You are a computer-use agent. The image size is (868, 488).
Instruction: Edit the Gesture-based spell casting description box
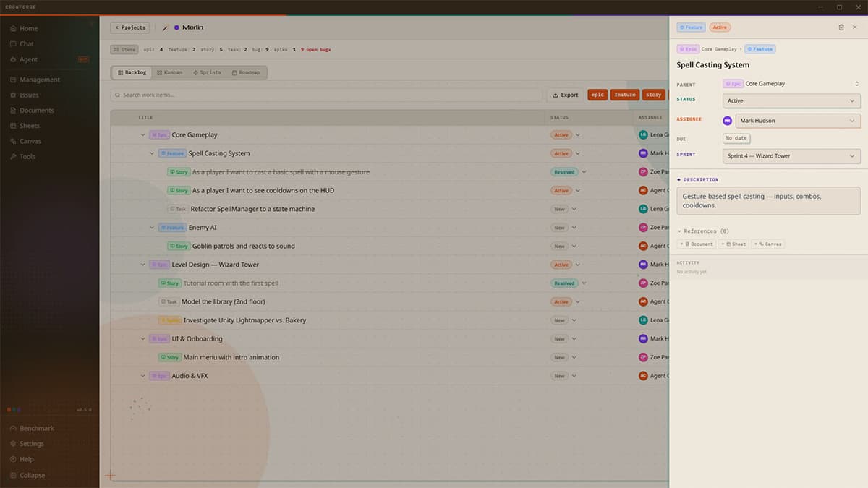pos(768,201)
